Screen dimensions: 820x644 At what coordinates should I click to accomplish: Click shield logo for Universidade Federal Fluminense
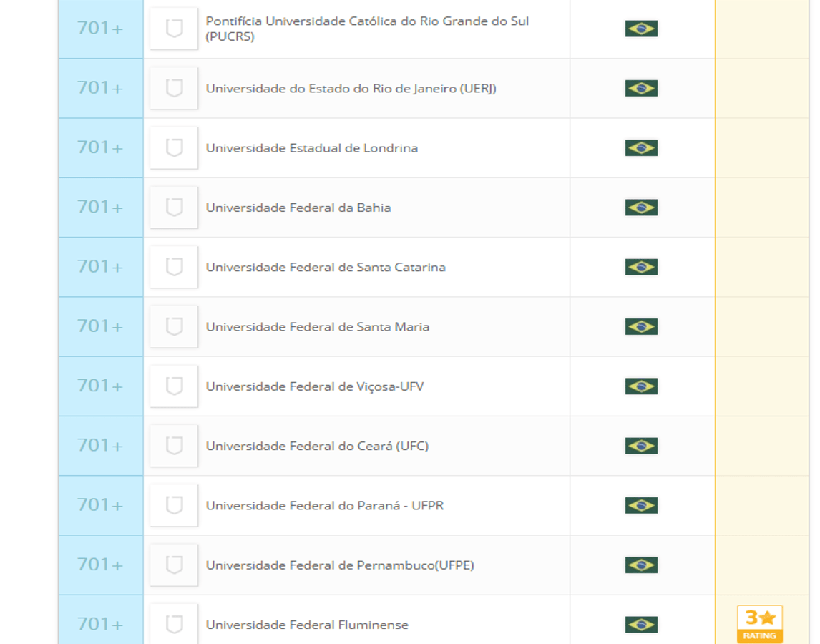[x=174, y=623]
